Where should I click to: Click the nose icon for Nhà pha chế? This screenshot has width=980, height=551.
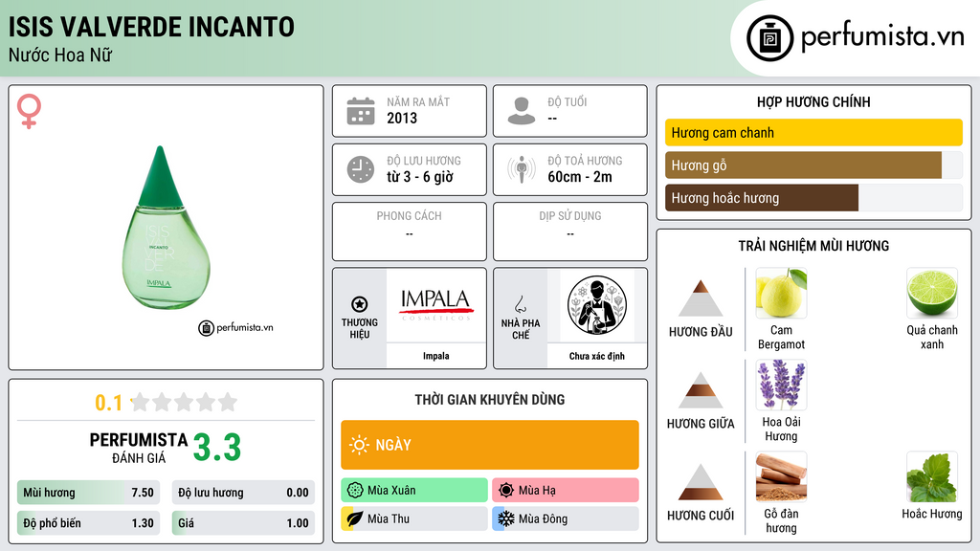(520, 305)
